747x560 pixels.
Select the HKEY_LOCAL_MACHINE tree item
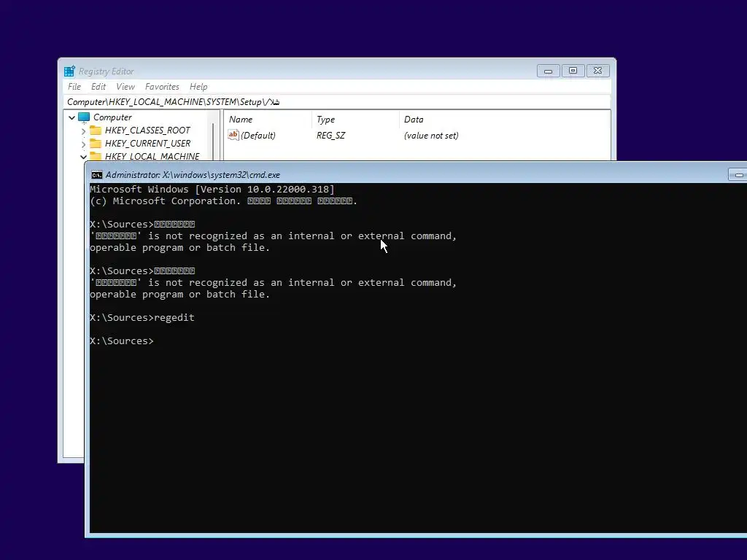tap(152, 156)
